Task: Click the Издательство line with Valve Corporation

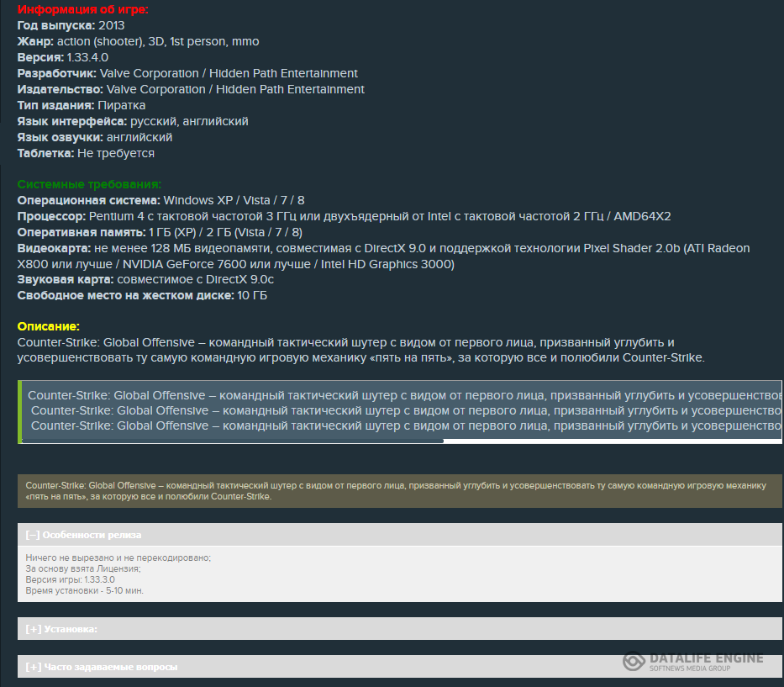Action: tap(191, 90)
